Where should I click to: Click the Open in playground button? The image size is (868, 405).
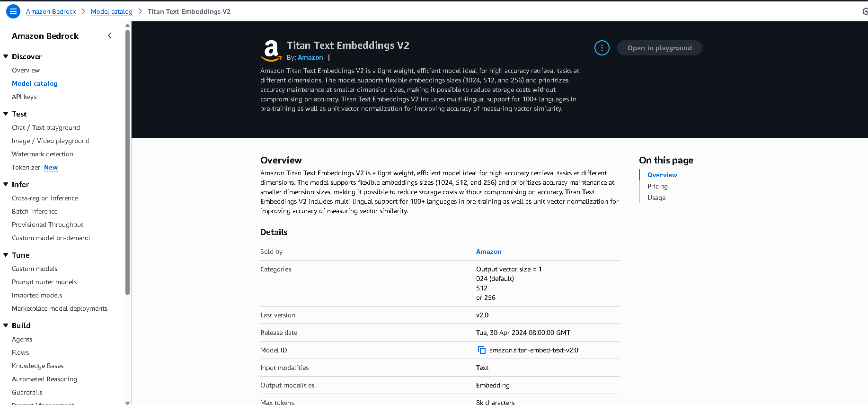pos(659,48)
